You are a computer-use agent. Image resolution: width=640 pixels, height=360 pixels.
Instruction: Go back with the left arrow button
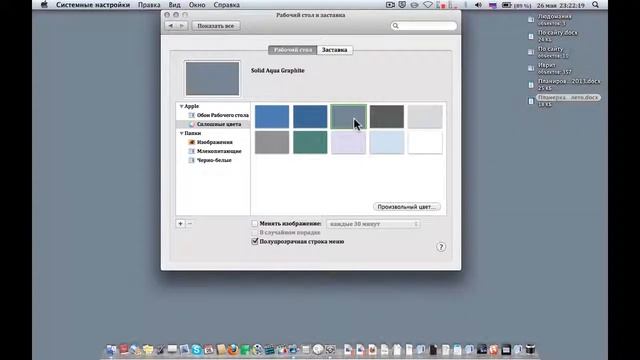[171, 26]
